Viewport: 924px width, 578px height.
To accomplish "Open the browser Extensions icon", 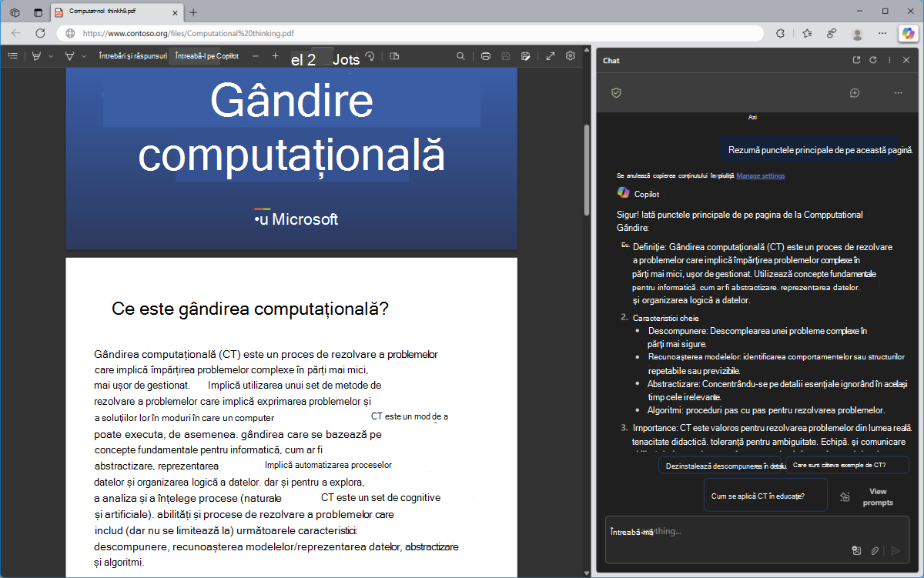I will 781,33.
